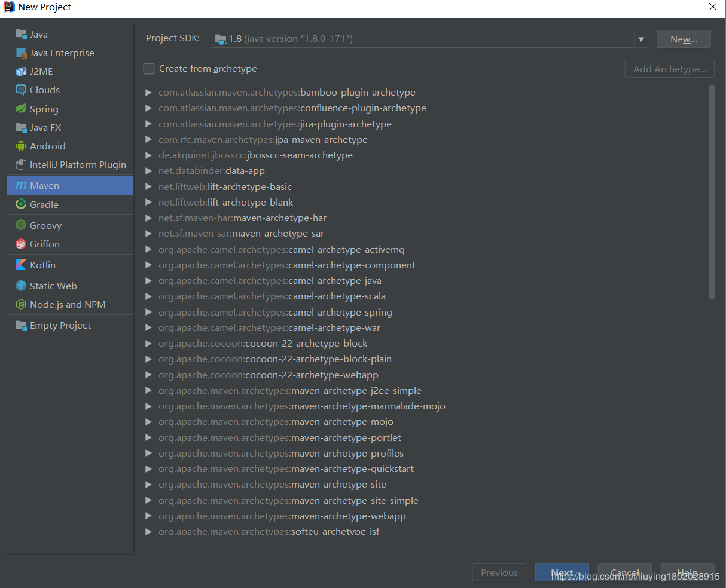Image resolution: width=726 pixels, height=588 pixels.
Task: Click the SDK folder icon in combo box
Action: click(221, 39)
